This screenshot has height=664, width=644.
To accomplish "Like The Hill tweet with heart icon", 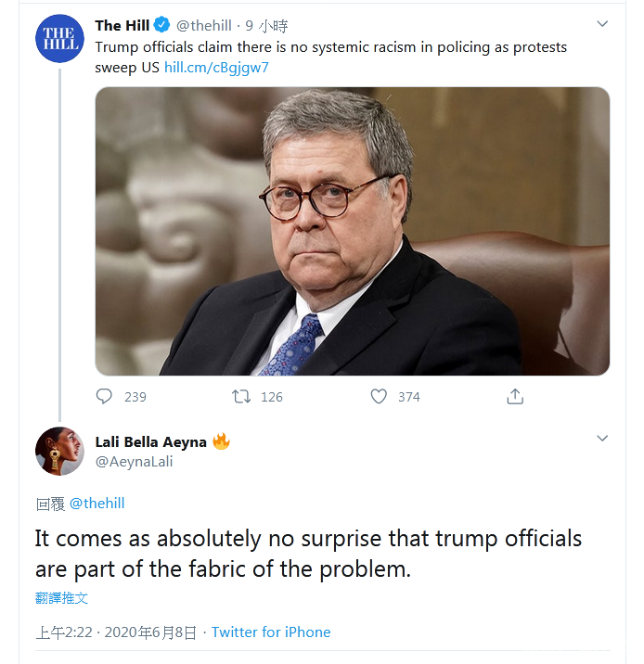I will [379, 396].
